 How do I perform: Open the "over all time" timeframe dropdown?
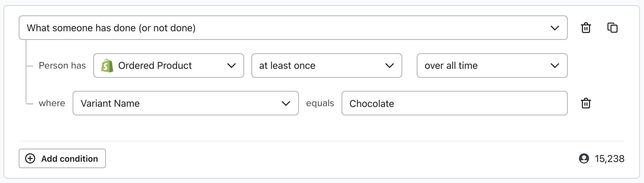[x=492, y=66]
